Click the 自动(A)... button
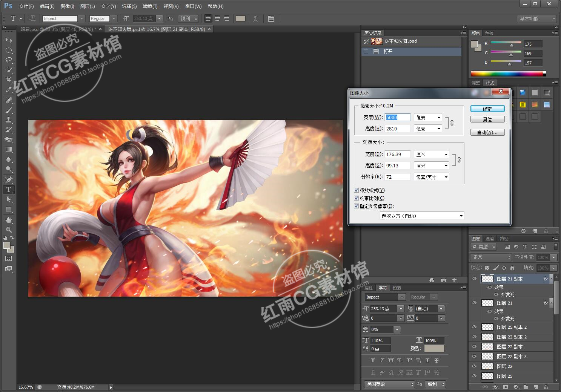Image resolution: width=561 pixels, height=392 pixels. [487, 133]
